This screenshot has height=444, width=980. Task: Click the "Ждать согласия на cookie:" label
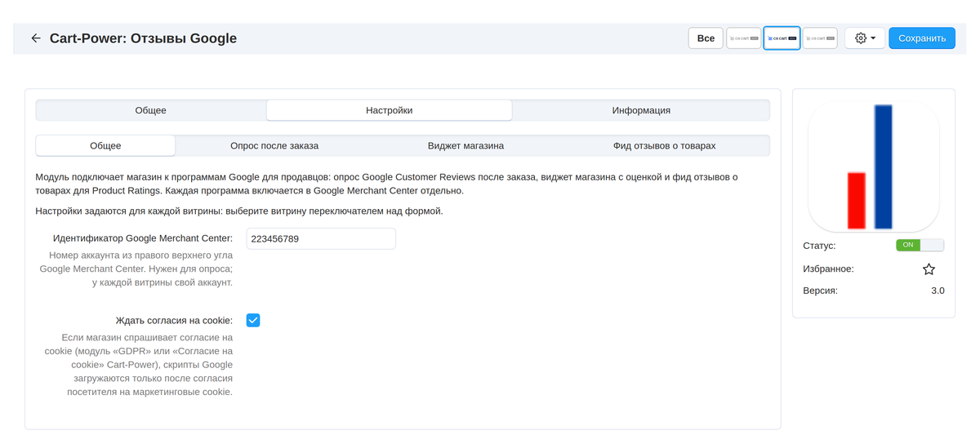click(175, 320)
